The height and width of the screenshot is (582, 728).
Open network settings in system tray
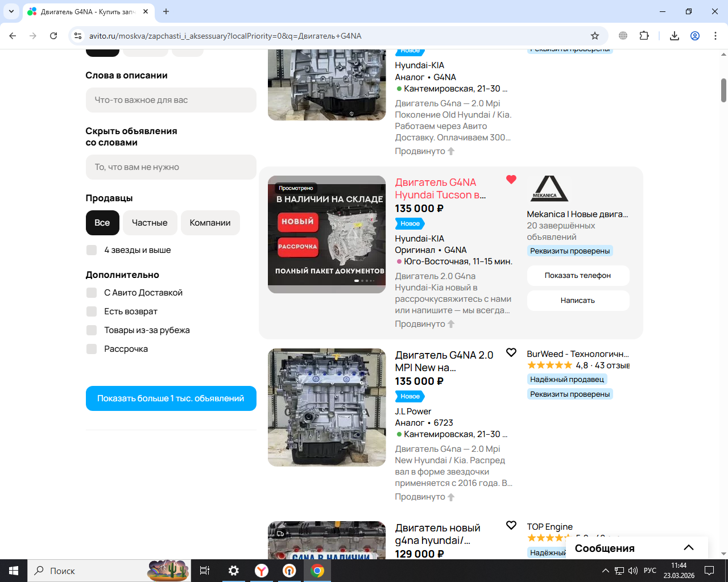[x=619, y=571]
